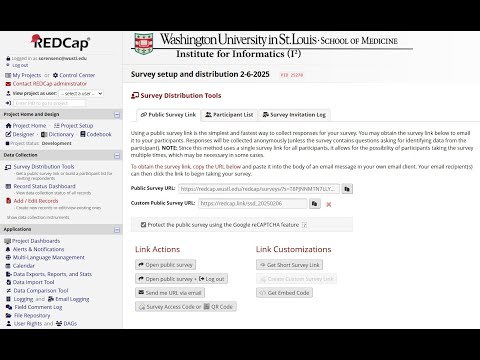The height and width of the screenshot is (360, 480).
Task: Click the Public Survey URL field
Action: tap(259, 189)
